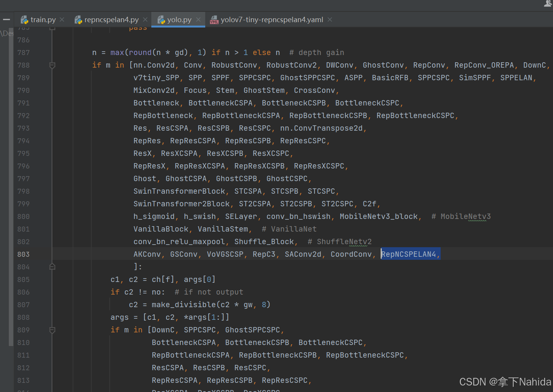
Task: Click line number 803 in the gutter
Action: pyautogui.click(x=23, y=254)
